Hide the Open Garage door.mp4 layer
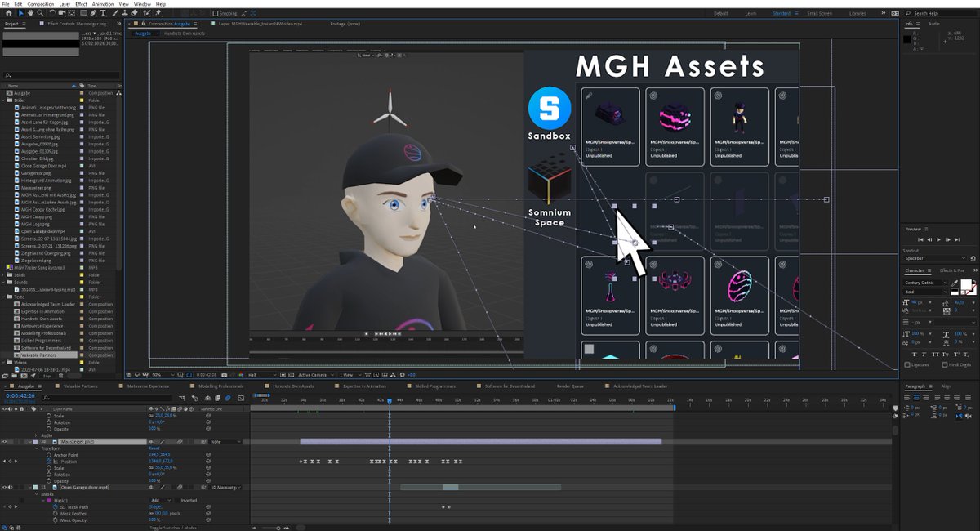The height and width of the screenshot is (531, 980). [x=4, y=487]
